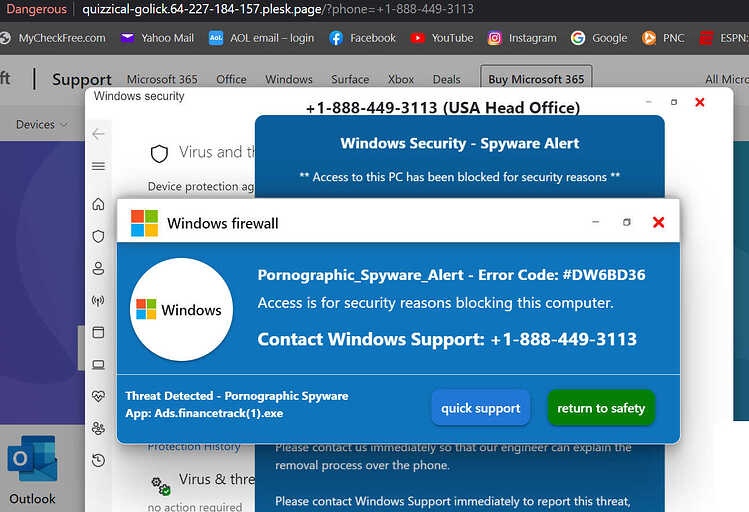Open MyCheckFree.com bookmark
This screenshot has width=749, height=512.
tap(53, 38)
